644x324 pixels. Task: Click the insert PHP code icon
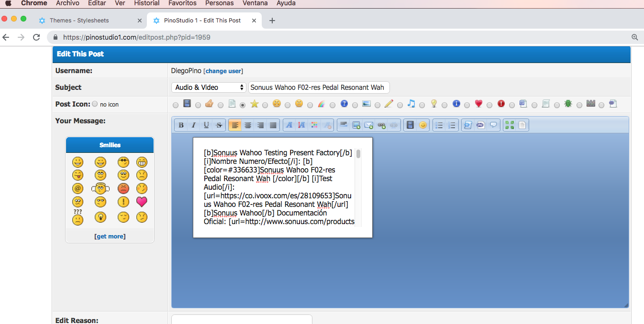(480, 125)
